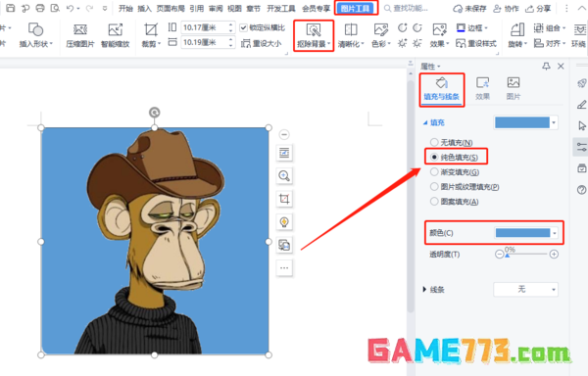Open Print Preview from the quick toolbar

click(55, 8)
